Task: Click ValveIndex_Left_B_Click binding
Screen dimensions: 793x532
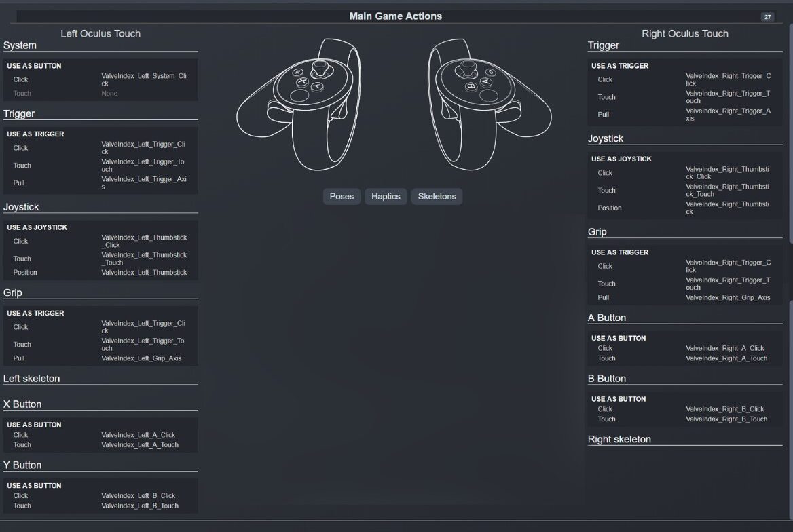Action: [138, 495]
